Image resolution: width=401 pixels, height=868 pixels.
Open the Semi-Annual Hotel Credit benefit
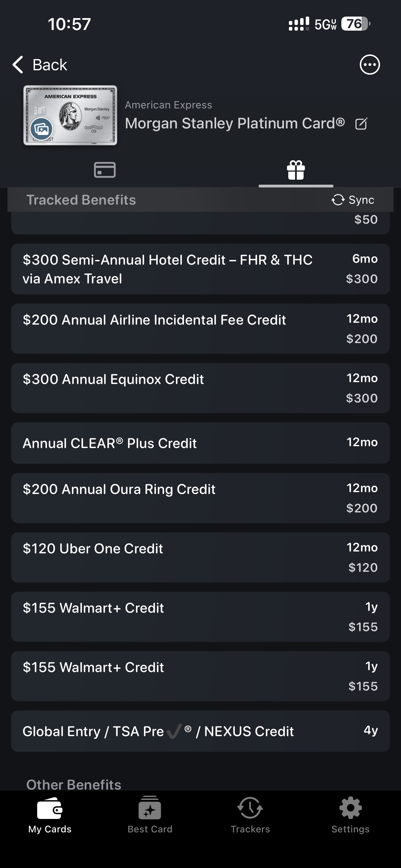pos(200,269)
